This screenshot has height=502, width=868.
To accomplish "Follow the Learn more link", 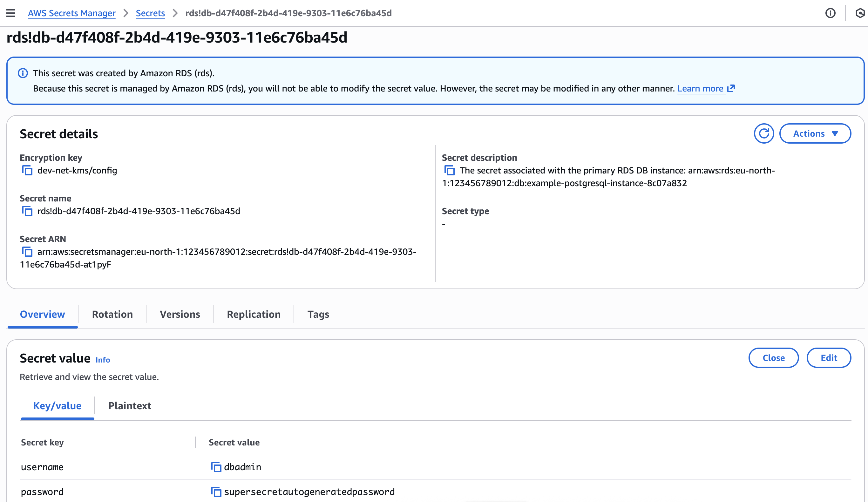I will click(700, 89).
